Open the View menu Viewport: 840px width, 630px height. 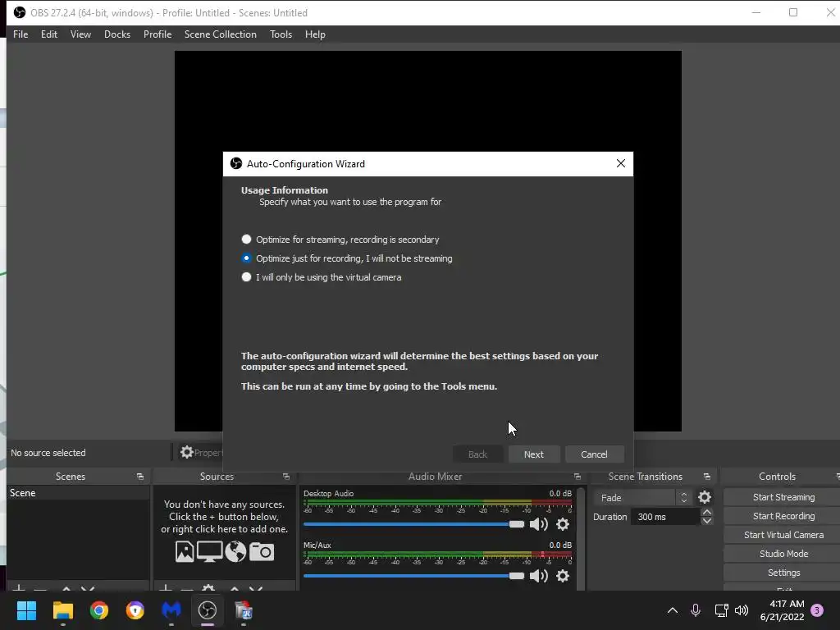click(80, 34)
